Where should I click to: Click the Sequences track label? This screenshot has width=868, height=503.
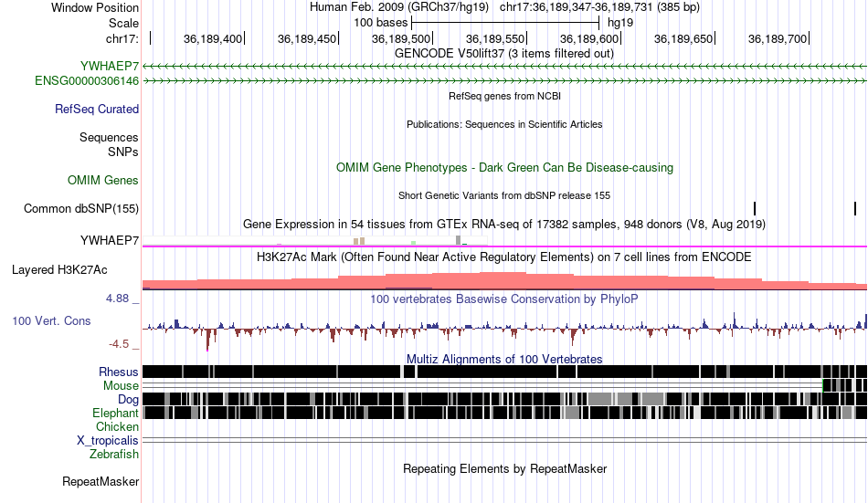(x=109, y=137)
